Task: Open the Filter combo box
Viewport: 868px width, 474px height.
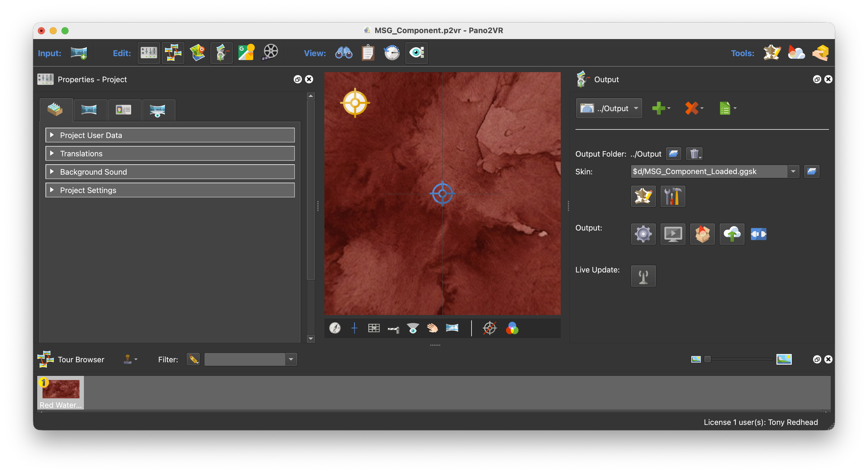Action: click(x=251, y=359)
